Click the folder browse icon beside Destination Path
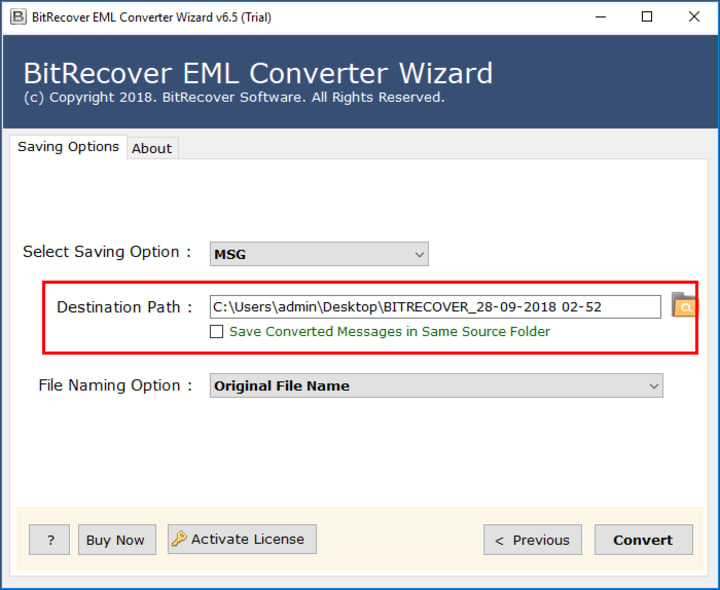This screenshot has width=720, height=590. pyautogui.click(x=683, y=305)
